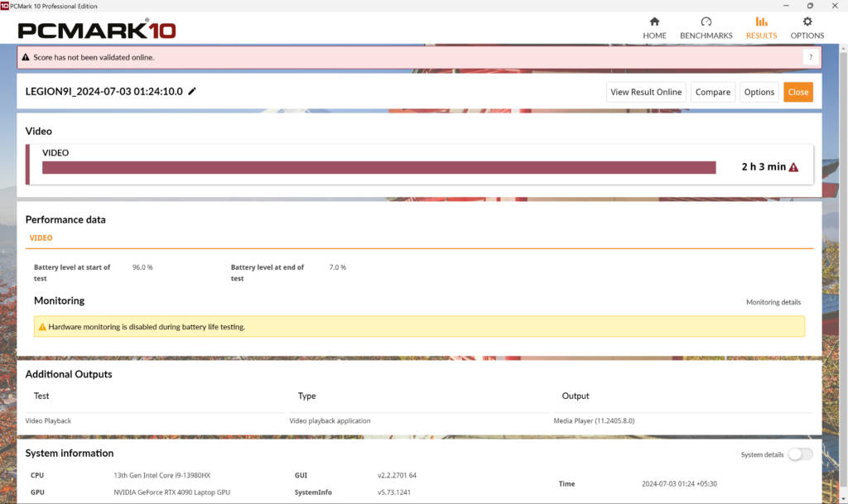Click the red warning triangle beside 2 h 3 min
The height and width of the screenshot is (504, 848).
(793, 167)
